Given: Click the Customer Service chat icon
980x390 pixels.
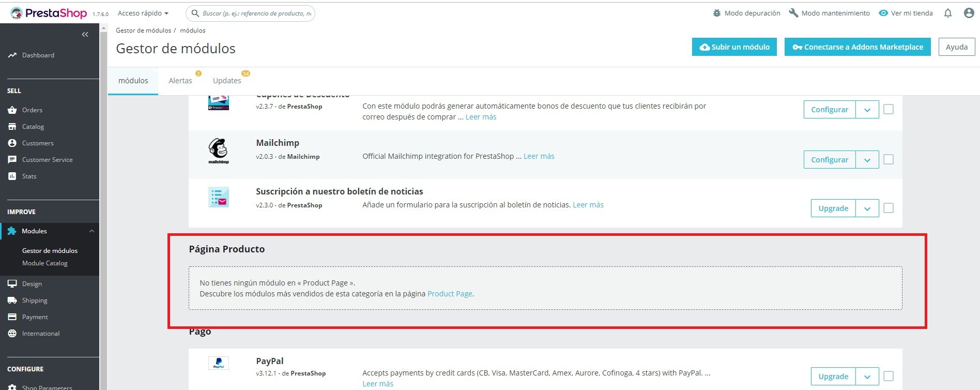Looking at the screenshot, I should (x=12, y=160).
